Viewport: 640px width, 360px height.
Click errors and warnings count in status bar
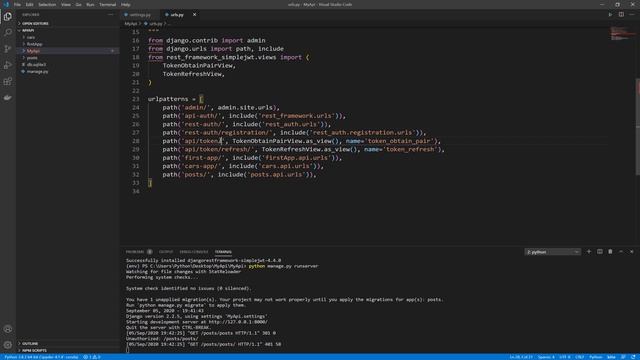pyautogui.click(x=92, y=357)
